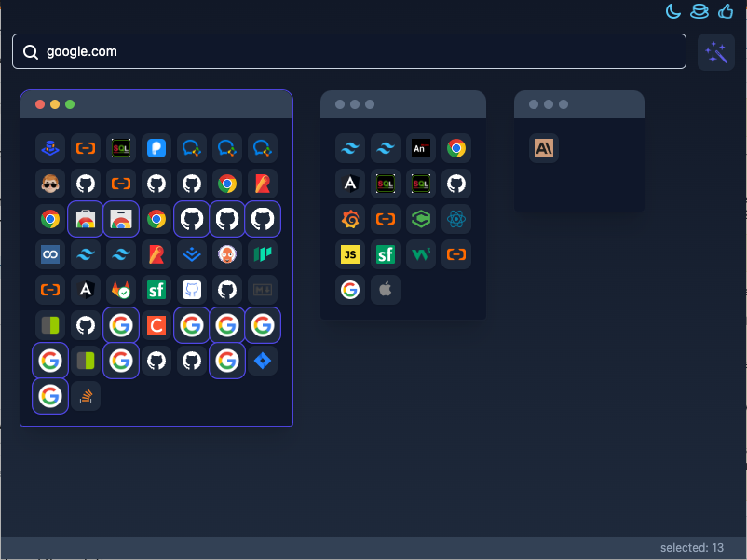Select the Google tab beside the Apple icon
The height and width of the screenshot is (560, 747).
(350, 290)
